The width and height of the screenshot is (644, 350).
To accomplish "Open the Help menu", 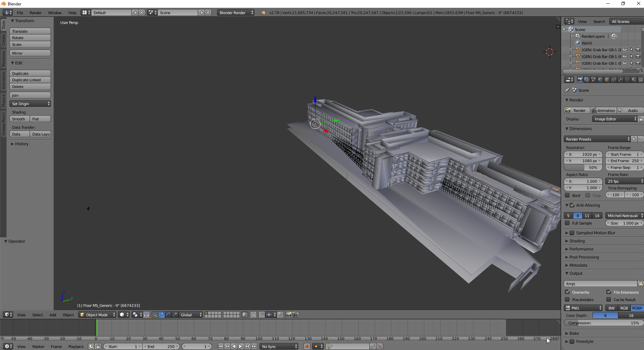I will click(x=72, y=13).
